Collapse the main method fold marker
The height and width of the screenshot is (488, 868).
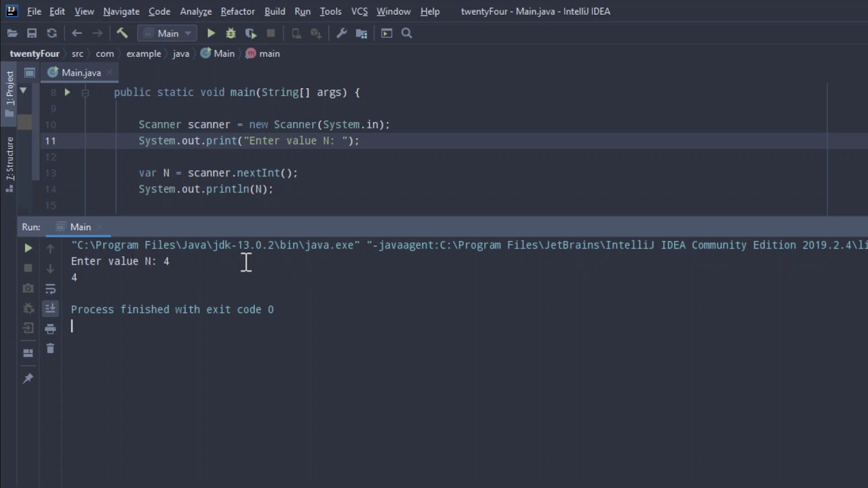tap(85, 93)
